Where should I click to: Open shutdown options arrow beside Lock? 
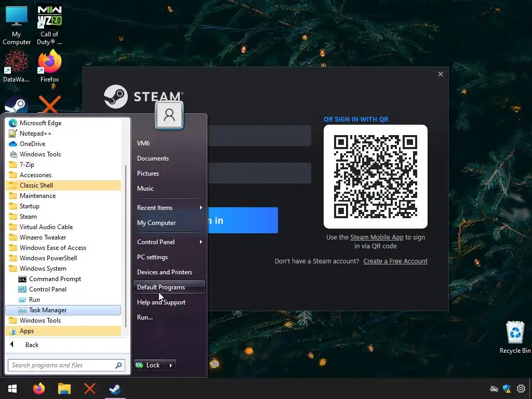pyautogui.click(x=170, y=365)
